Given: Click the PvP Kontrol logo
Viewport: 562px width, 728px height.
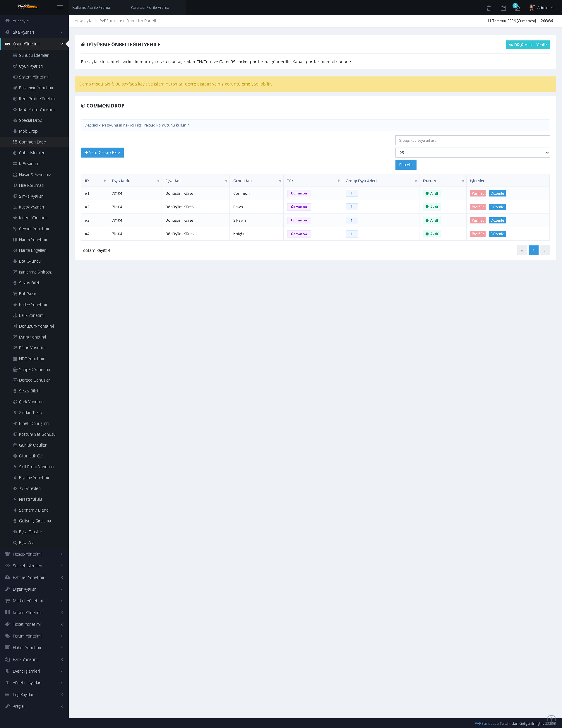Looking at the screenshot, I should 28,7.
